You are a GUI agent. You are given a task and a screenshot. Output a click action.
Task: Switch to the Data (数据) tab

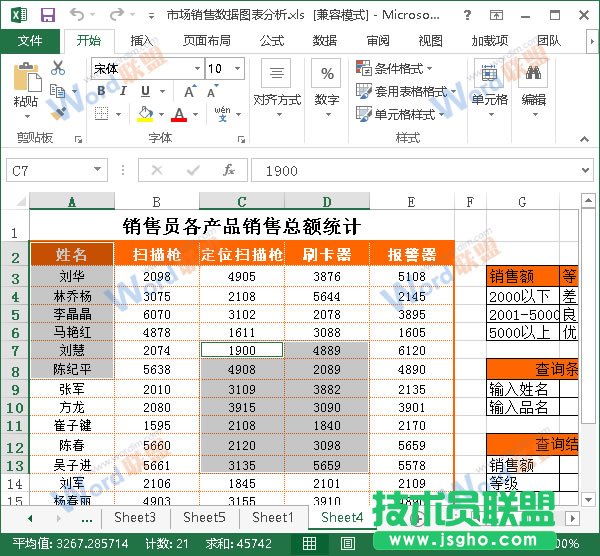324,41
